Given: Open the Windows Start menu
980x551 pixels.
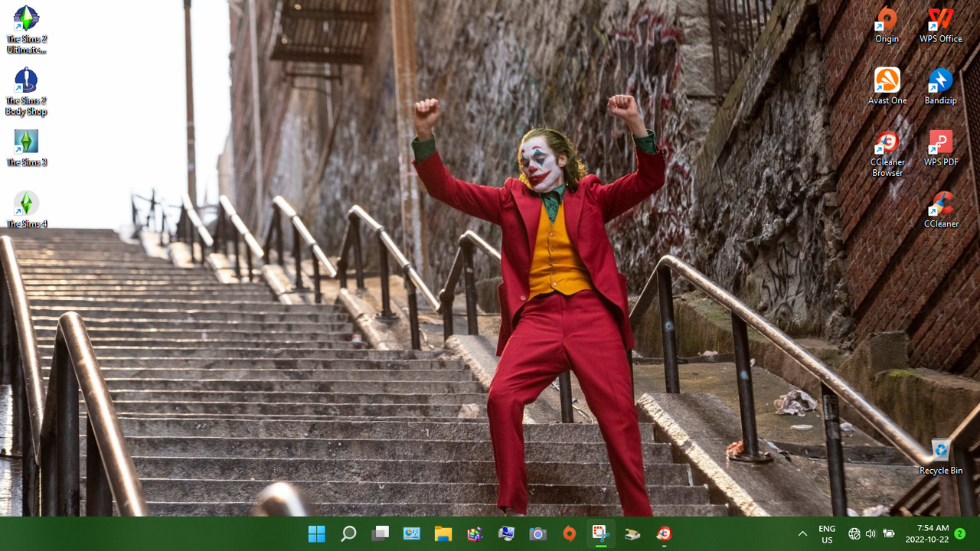Looking at the screenshot, I should tap(316, 533).
